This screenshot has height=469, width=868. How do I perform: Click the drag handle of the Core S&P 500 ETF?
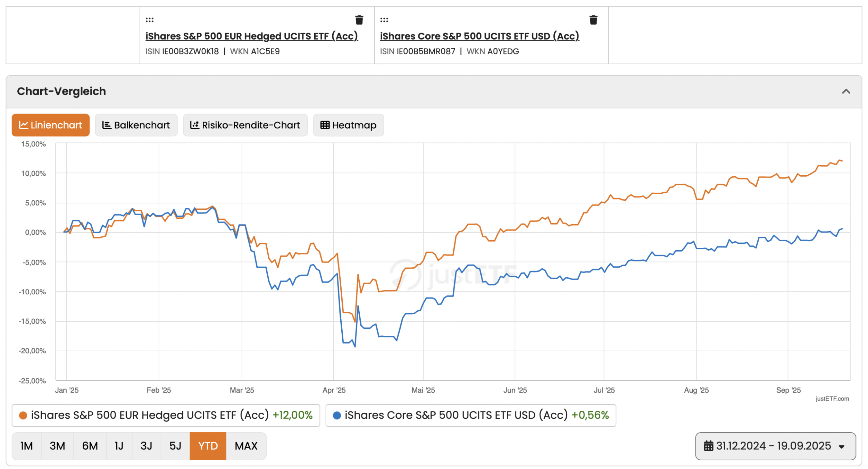(384, 20)
